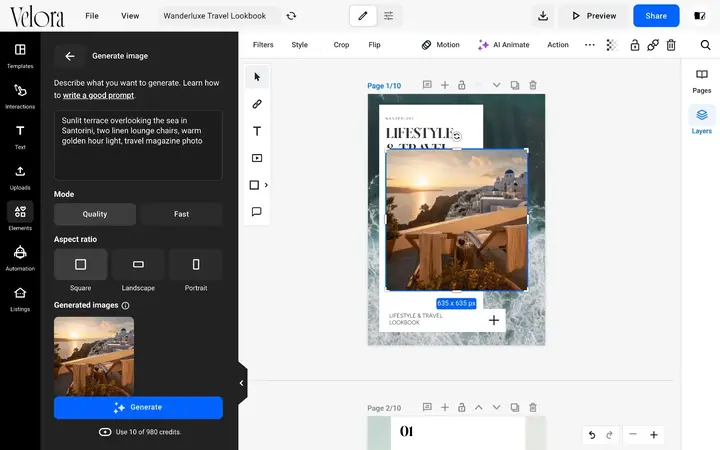This screenshot has width=720, height=450.
Task: Open Flip options in image toolbar
Action: (x=374, y=45)
